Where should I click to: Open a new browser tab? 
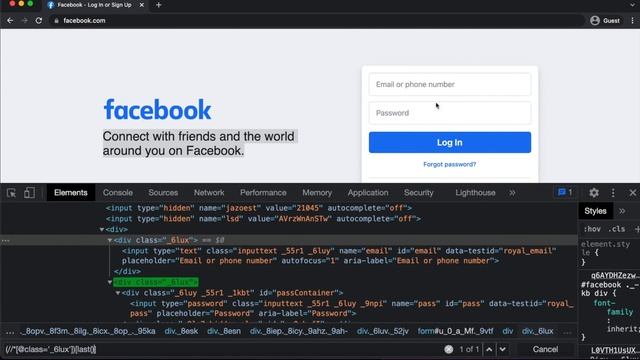(159, 5)
